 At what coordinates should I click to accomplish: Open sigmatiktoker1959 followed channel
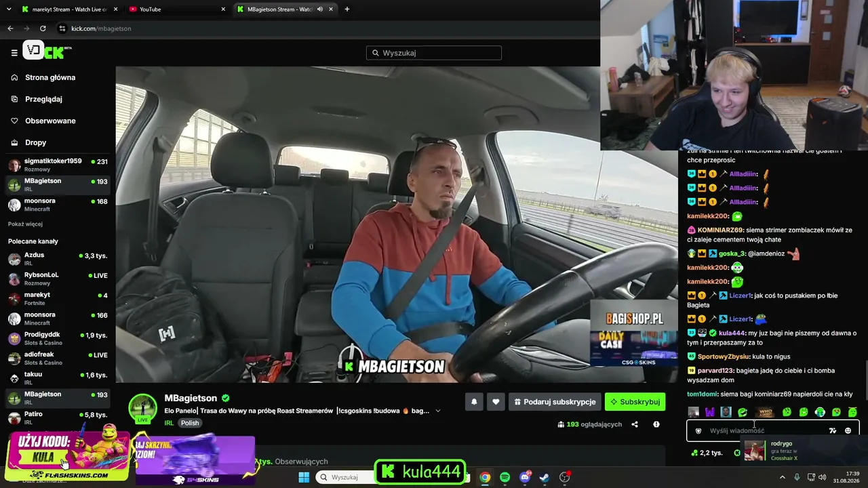tap(58, 165)
